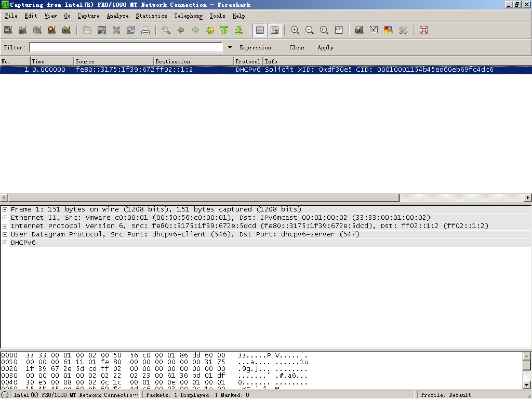Sort by Protocol column header
The image size is (532, 399).
[x=249, y=61]
